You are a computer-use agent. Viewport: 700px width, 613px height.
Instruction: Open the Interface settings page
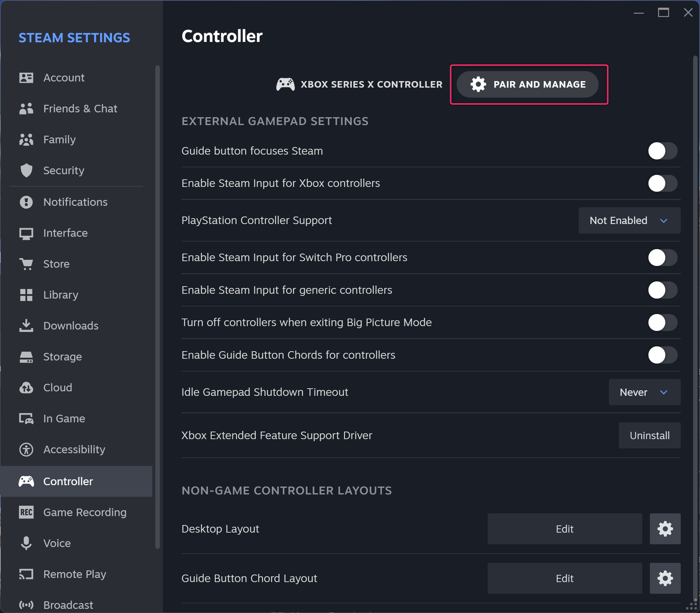pos(76,233)
